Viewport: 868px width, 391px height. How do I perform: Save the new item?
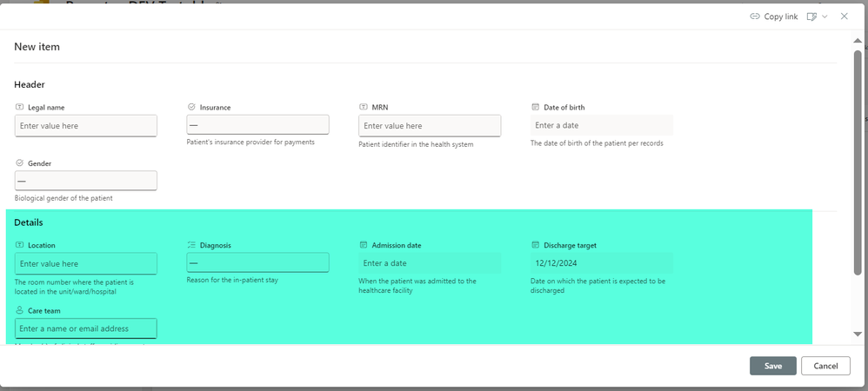773,366
